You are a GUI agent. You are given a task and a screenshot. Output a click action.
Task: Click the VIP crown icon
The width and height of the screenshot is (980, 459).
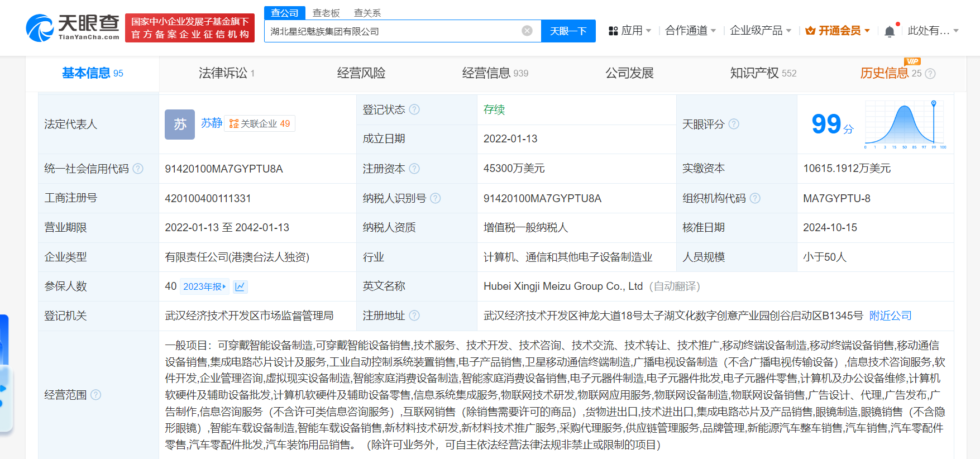810,31
